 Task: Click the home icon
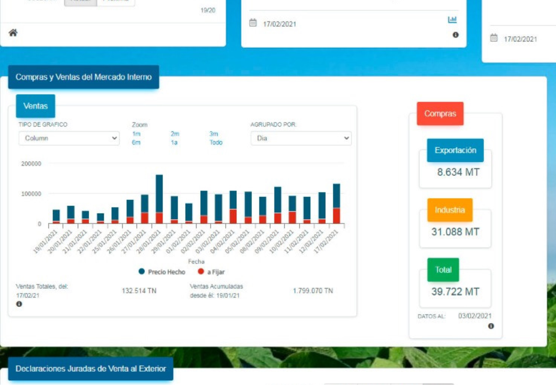click(x=13, y=32)
